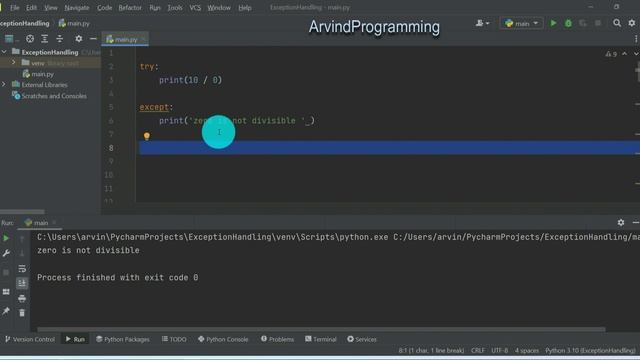
Task: Open Edit menu
Action: point(31,7)
